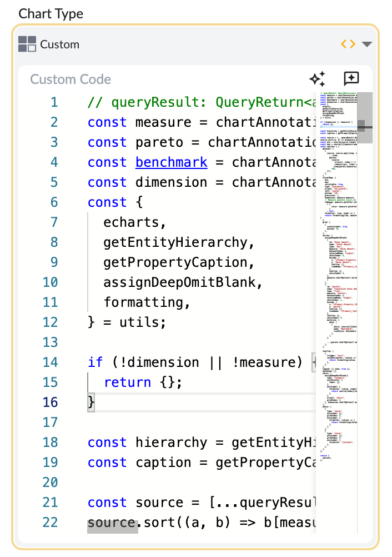Click the echarts entry on line 7
Image resolution: width=392 pixels, height=557 pixels.
[x=134, y=222]
